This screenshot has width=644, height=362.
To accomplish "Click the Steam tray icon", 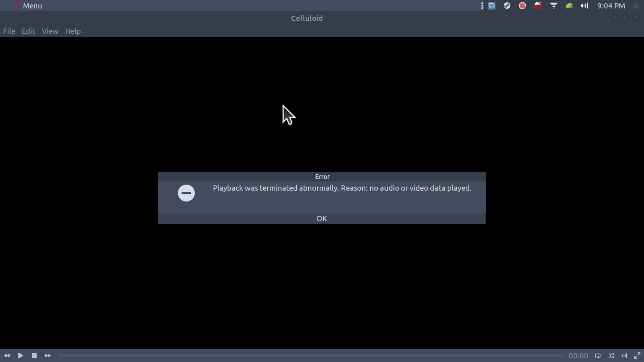I will pyautogui.click(x=507, y=6).
